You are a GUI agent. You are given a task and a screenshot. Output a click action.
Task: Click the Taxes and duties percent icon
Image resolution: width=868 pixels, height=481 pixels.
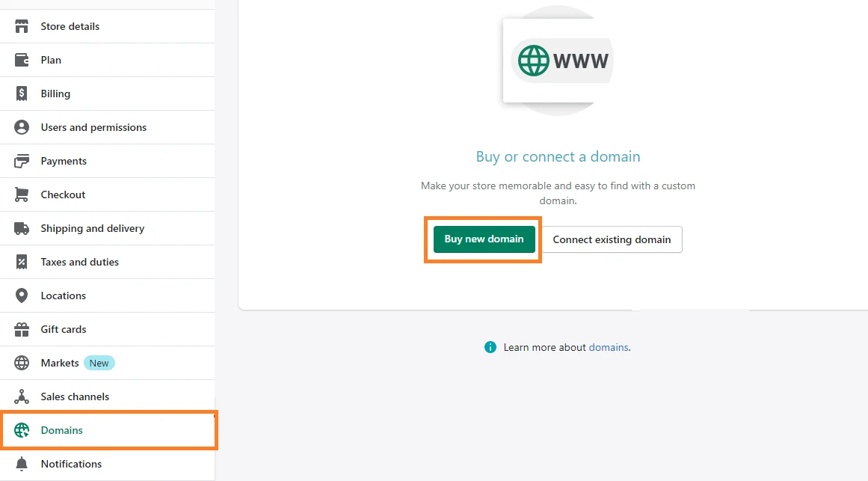(22, 262)
